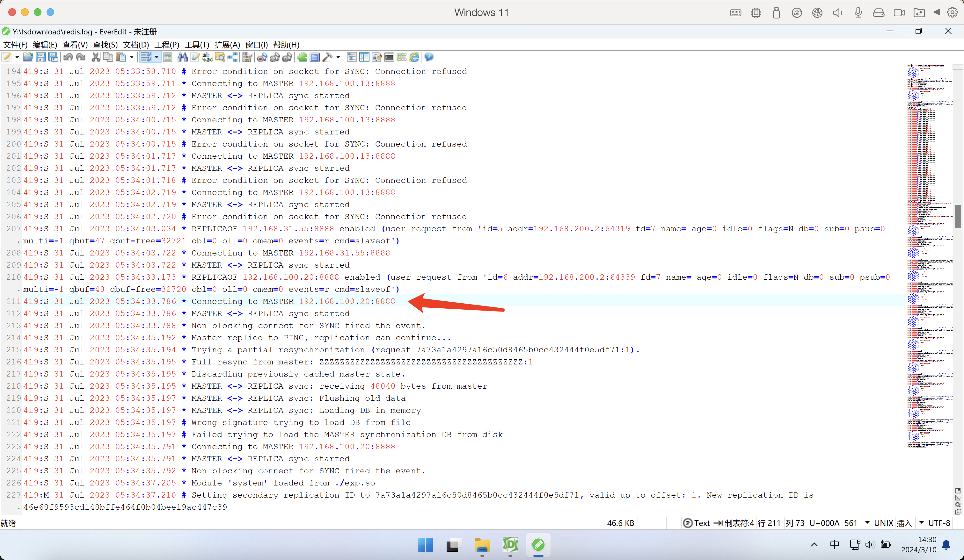Image resolution: width=964 pixels, height=560 pixels.
Task: Click the Paste clipboard icon
Action: pyautogui.click(x=121, y=57)
